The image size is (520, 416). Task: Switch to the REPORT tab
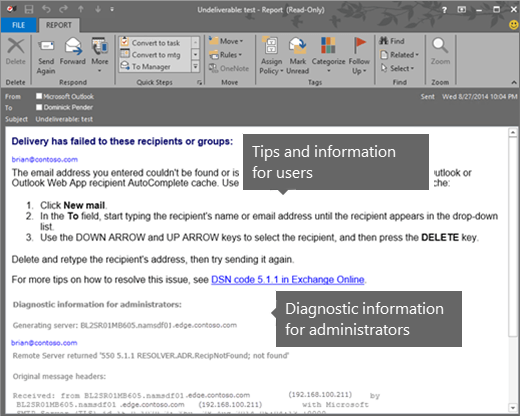click(x=59, y=25)
